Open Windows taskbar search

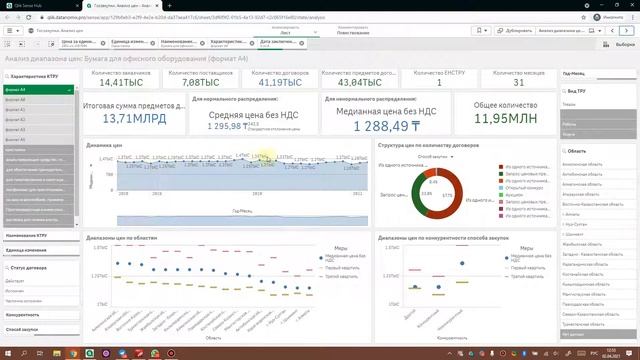[24, 353]
